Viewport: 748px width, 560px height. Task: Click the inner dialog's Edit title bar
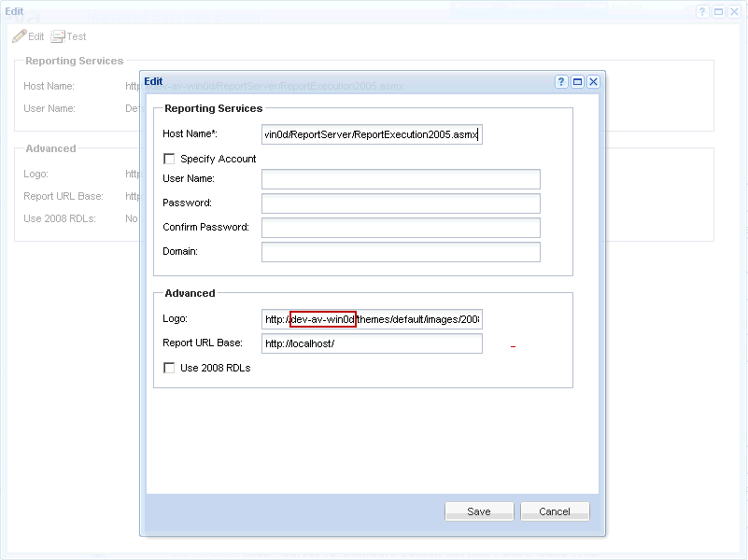click(x=327, y=82)
